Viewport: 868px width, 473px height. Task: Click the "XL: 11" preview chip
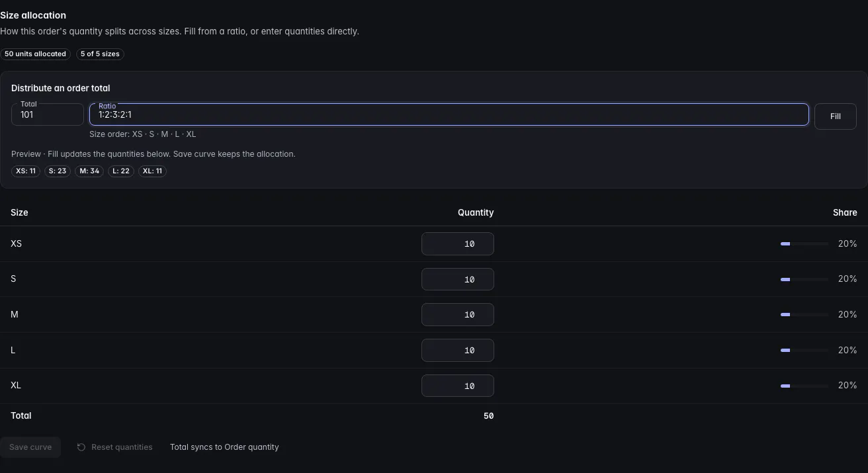[153, 171]
